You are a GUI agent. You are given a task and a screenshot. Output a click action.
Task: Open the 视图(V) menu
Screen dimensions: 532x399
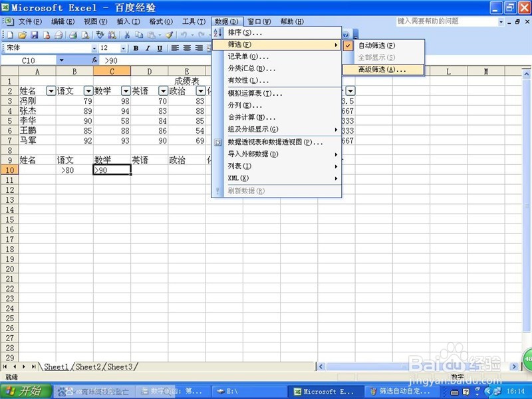[95, 21]
